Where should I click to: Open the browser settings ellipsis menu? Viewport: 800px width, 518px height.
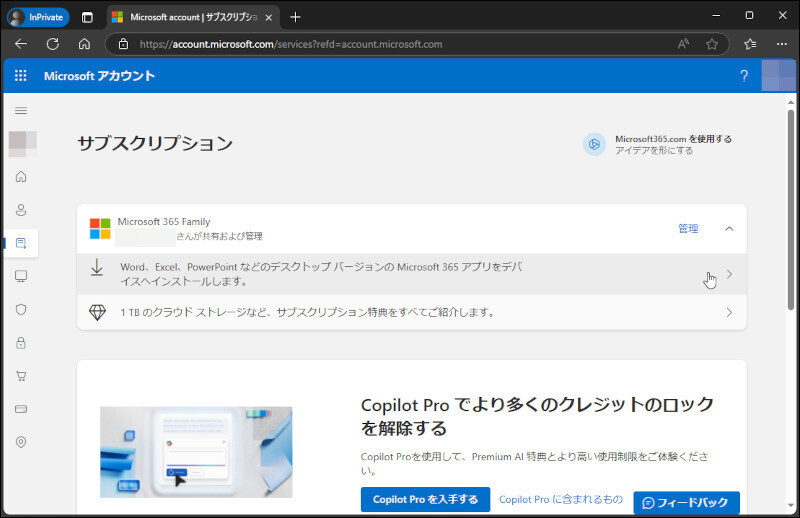click(782, 44)
